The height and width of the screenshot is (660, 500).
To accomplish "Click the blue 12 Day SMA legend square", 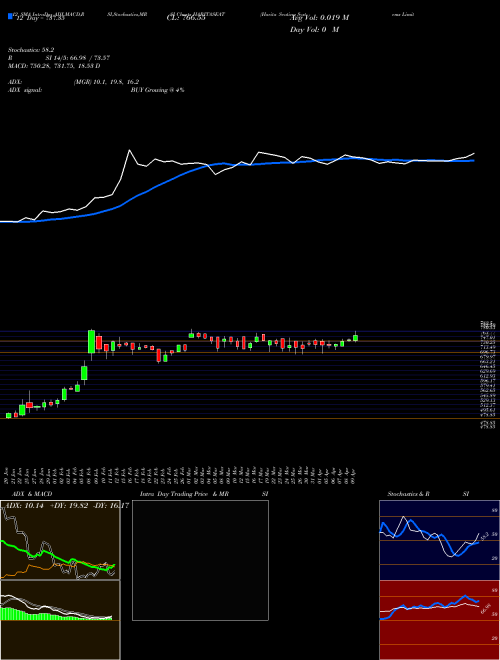I will tap(10, 17).
